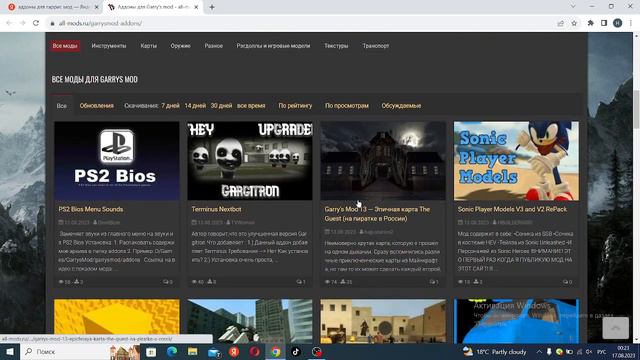Bookmark this page with the star icon

[x=574, y=23]
